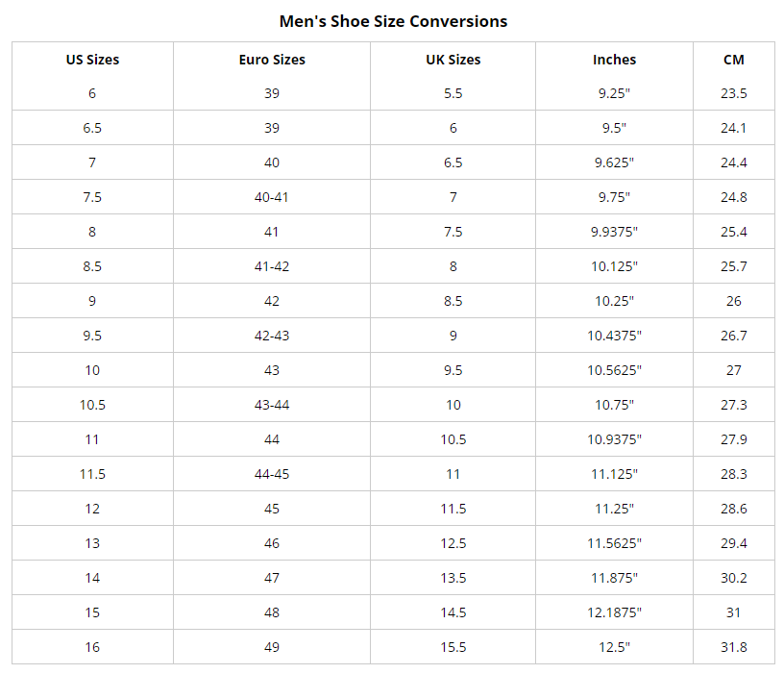Select the 'CM' column header
The image size is (784, 674).
[734, 60]
